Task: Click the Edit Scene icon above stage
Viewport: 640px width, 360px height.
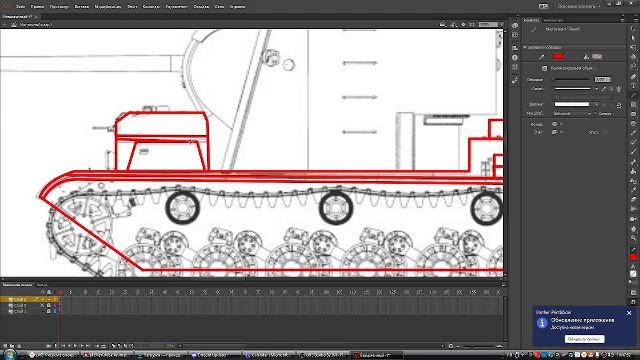Action: coord(443,24)
